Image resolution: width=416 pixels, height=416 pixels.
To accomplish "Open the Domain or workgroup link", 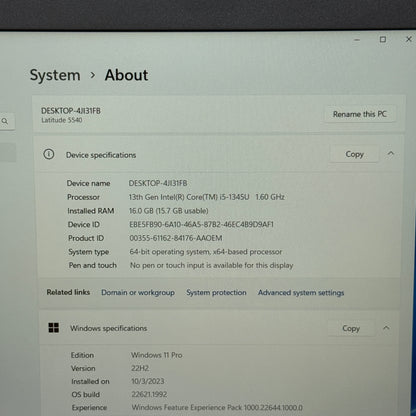I will 138,293.
